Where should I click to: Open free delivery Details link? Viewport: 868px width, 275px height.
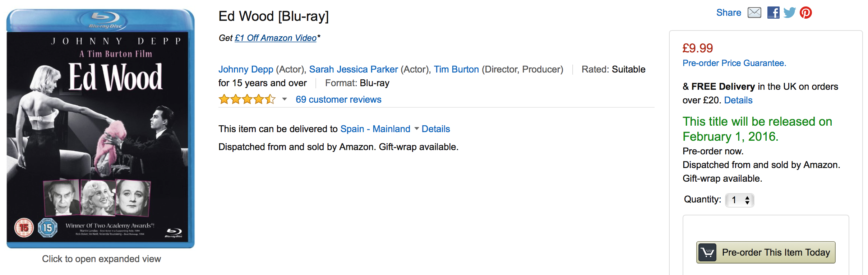pyautogui.click(x=738, y=100)
